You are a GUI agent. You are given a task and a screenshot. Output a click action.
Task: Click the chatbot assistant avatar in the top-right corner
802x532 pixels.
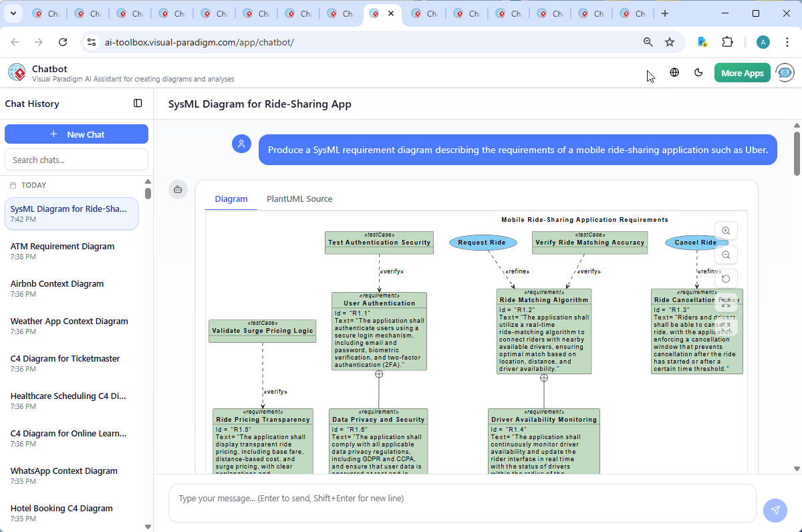(784, 72)
